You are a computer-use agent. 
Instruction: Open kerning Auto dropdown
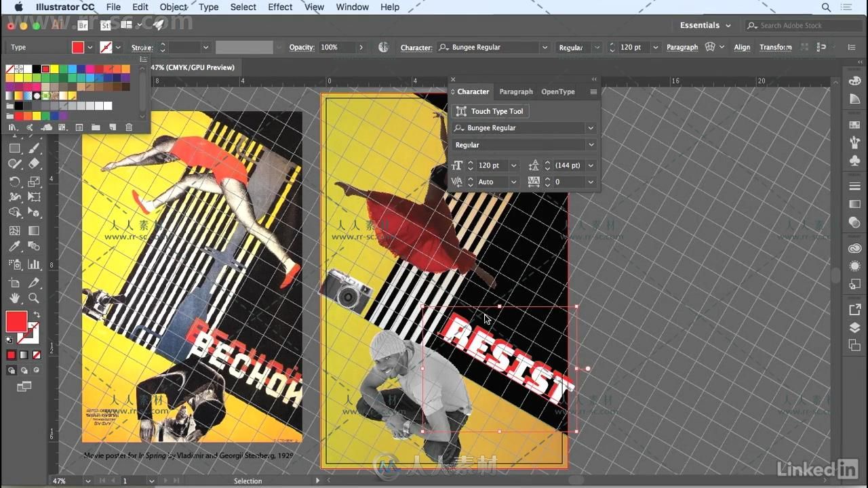pos(513,182)
